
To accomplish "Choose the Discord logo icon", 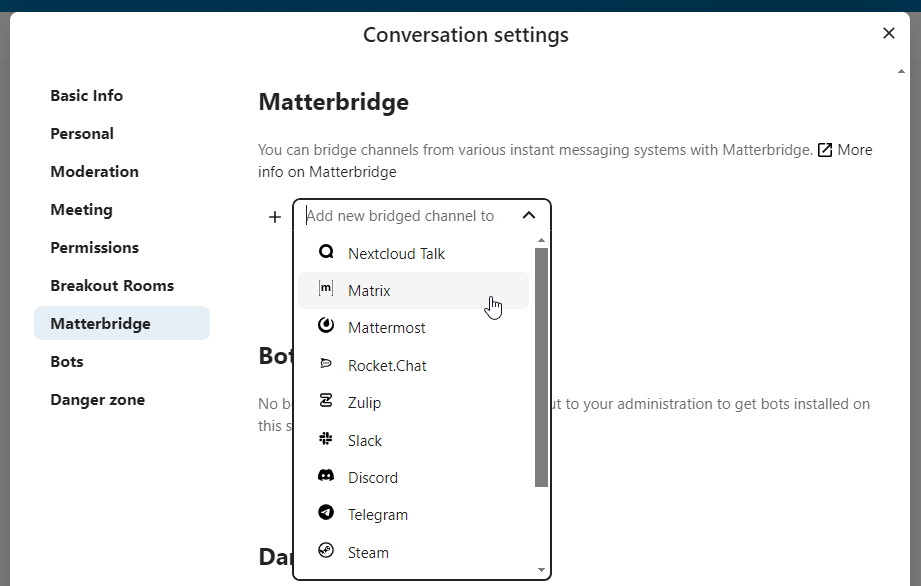I will click(x=325, y=477).
